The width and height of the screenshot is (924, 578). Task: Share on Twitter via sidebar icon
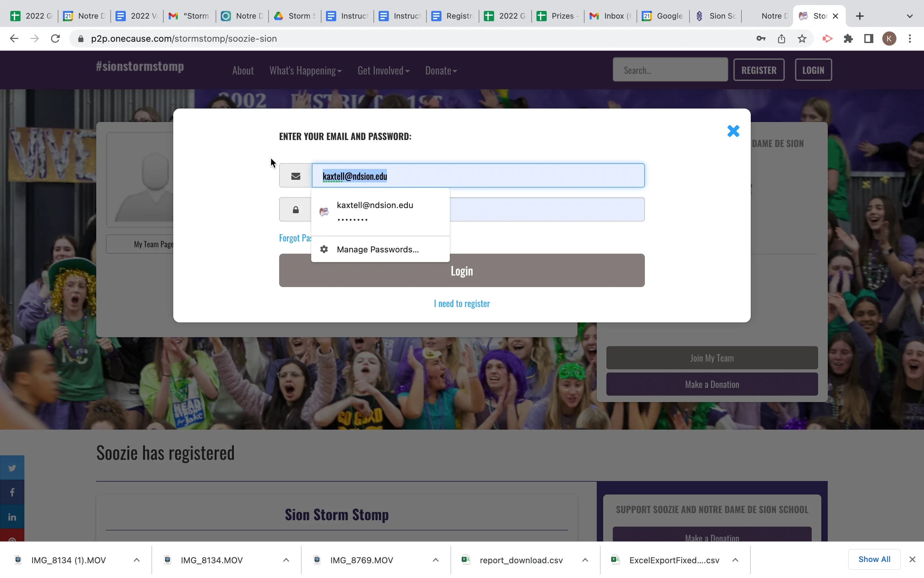point(12,468)
